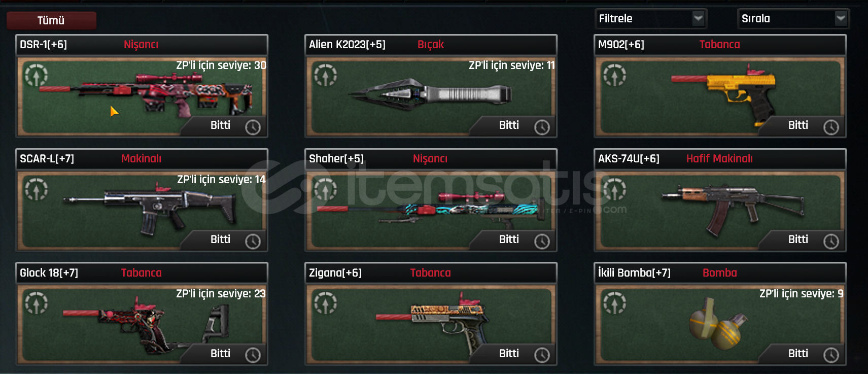Viewport: 868px width, 374px height.
Task: Open the Filtrele dropdown
Action: pyautogui.click(x=650, y=19)
